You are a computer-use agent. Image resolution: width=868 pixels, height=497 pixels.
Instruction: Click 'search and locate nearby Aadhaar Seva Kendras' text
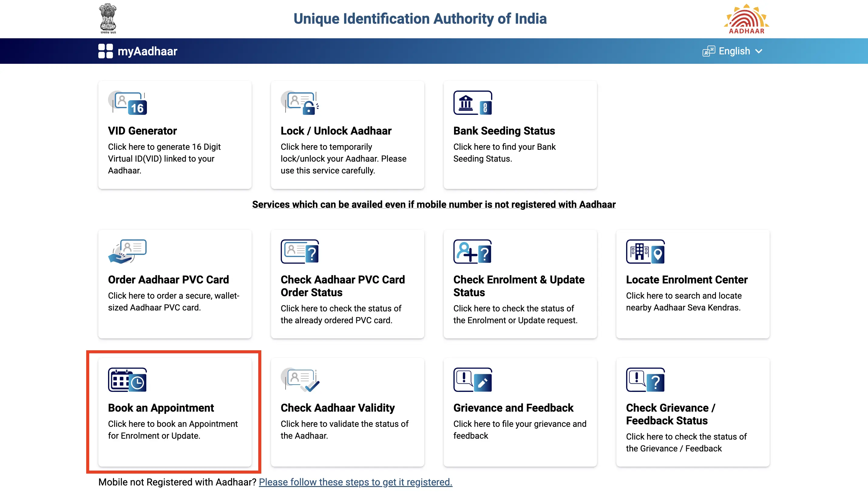click(x=683, y=301)
